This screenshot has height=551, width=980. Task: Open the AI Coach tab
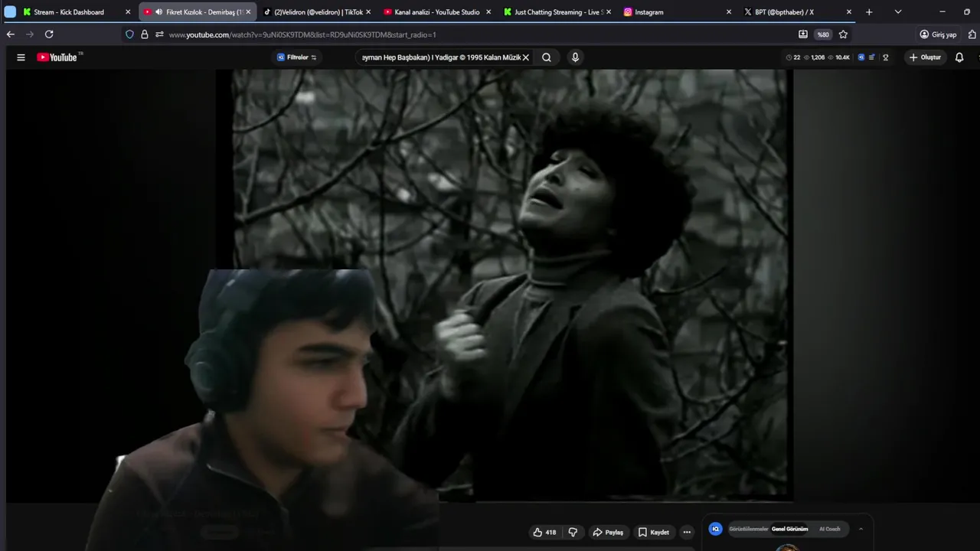[829, 529]
